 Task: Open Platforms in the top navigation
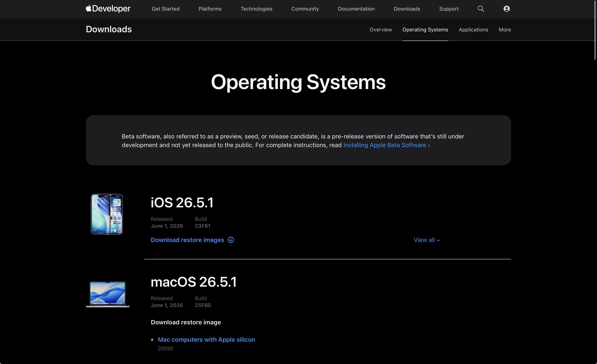point(210,9)
